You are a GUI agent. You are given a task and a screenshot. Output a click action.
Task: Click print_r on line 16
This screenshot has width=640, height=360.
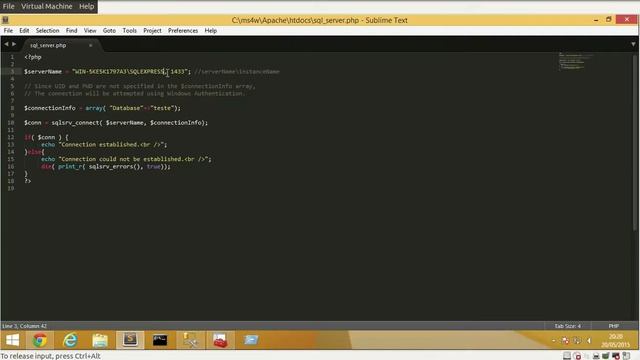[70, 167]
